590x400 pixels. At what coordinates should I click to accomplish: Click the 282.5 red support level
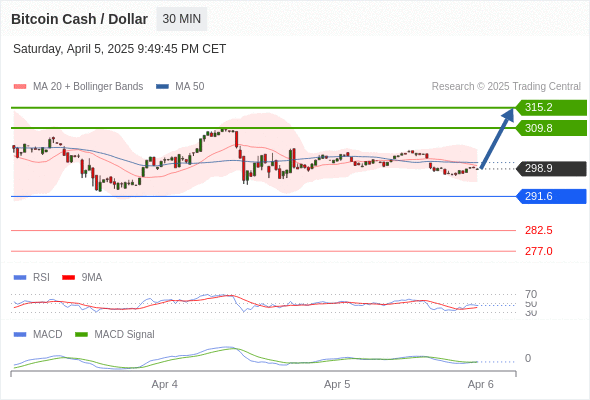click(538, 230)
